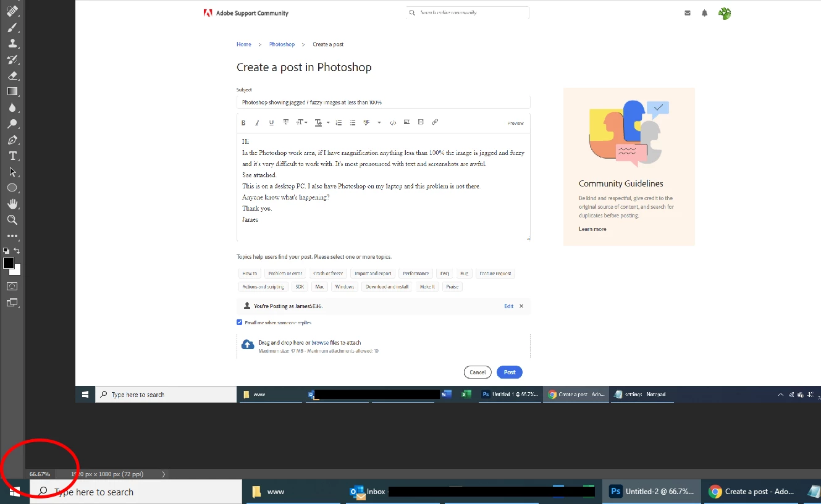Reset to default foreground and background colors
Viewport: 821px width, 504px height.
pyautogui.click(x=6, y=251)
